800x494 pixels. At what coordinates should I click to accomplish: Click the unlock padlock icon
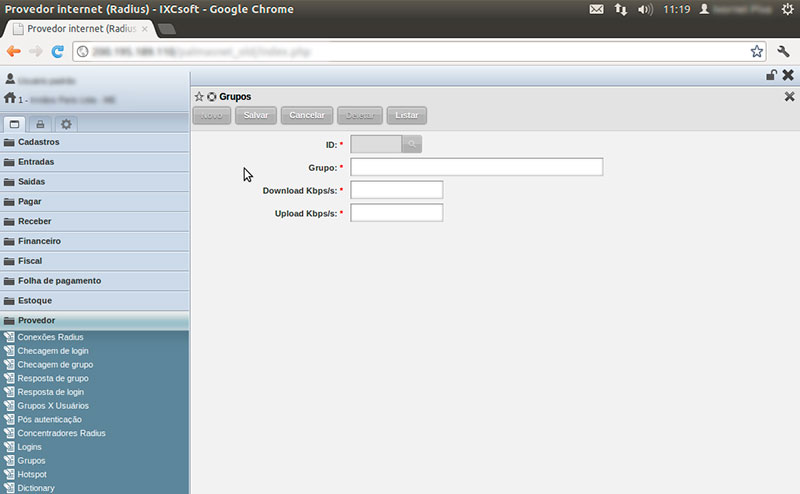click(x=771, y=75)
